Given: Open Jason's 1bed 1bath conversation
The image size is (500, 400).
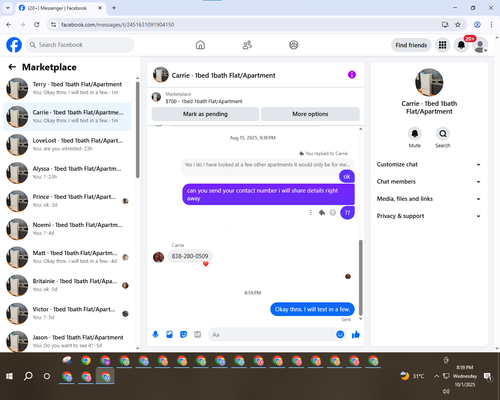Looking at the screenshot, I should pyautogui.click(x=67, y=341).
